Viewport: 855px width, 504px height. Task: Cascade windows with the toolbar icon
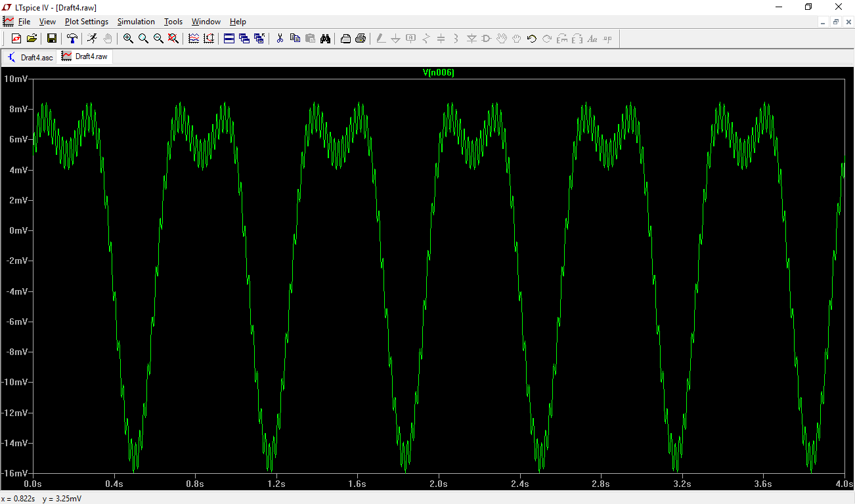tap(244, 39)
